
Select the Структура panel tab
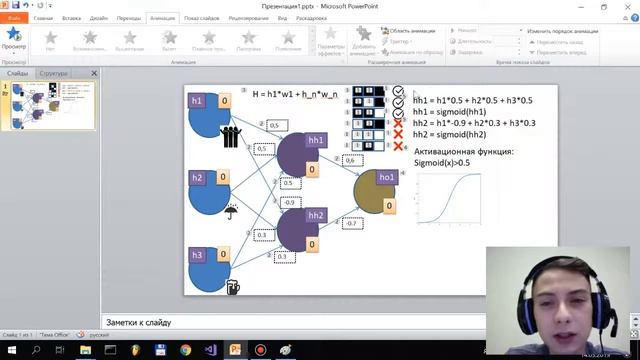point(53,73)
